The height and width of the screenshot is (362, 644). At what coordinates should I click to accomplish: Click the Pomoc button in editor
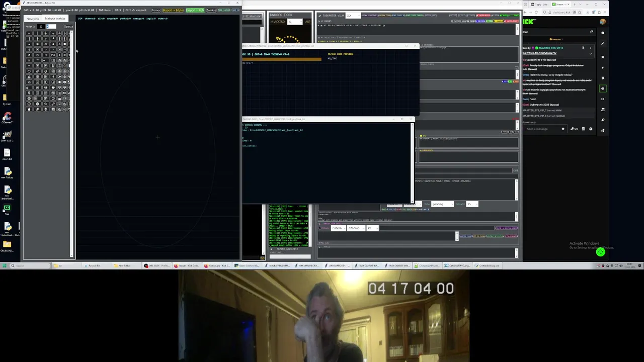pyautogui.click(x=156, y=10)
